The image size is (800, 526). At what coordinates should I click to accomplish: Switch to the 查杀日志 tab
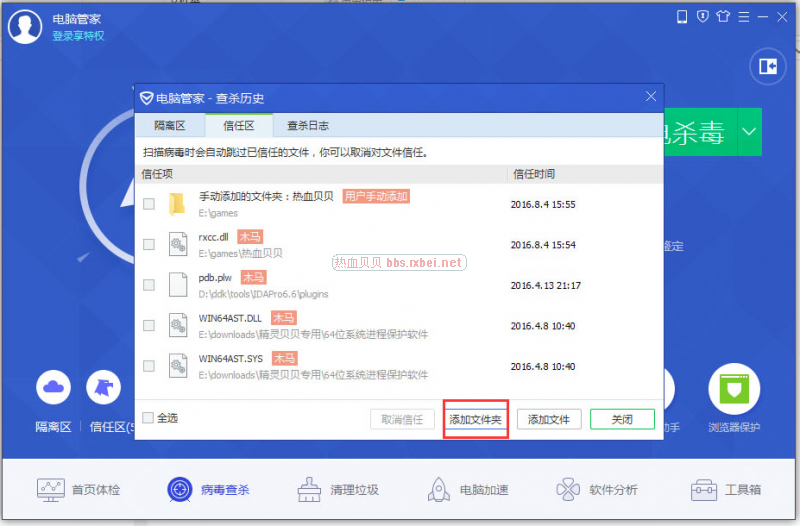coord(307,126)
